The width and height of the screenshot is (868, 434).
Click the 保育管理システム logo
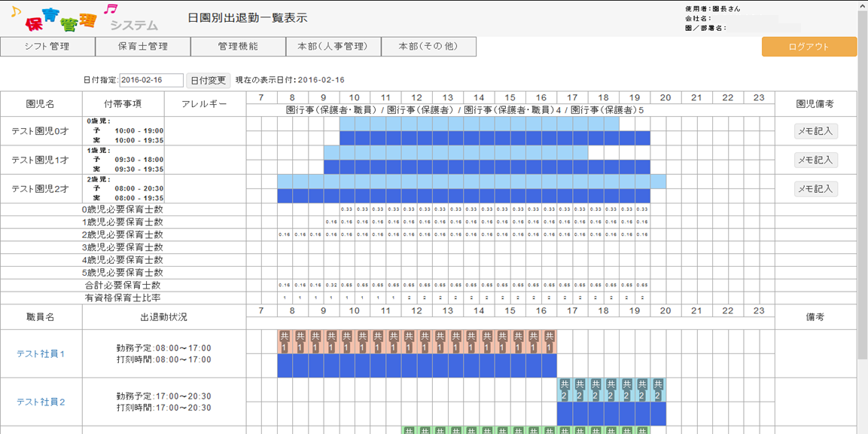[x=83, y=19]
